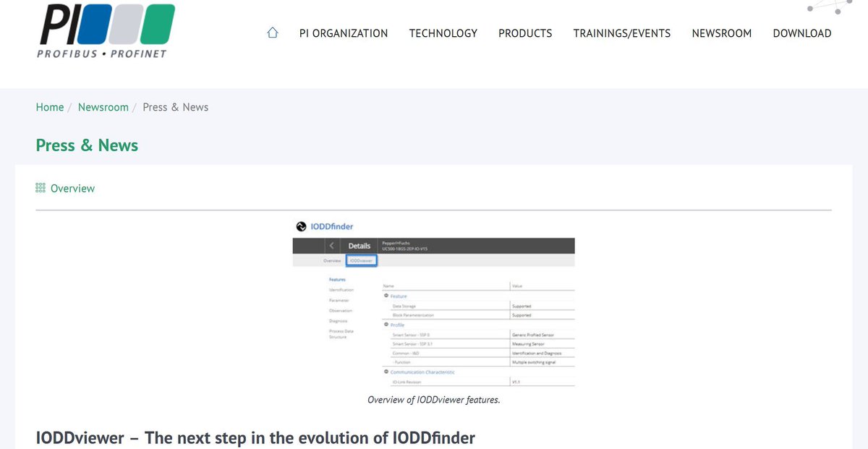Viewport: 868px width, 449px height.
Task: Select Identification in the Features sidebar
Action: point(340,289)
